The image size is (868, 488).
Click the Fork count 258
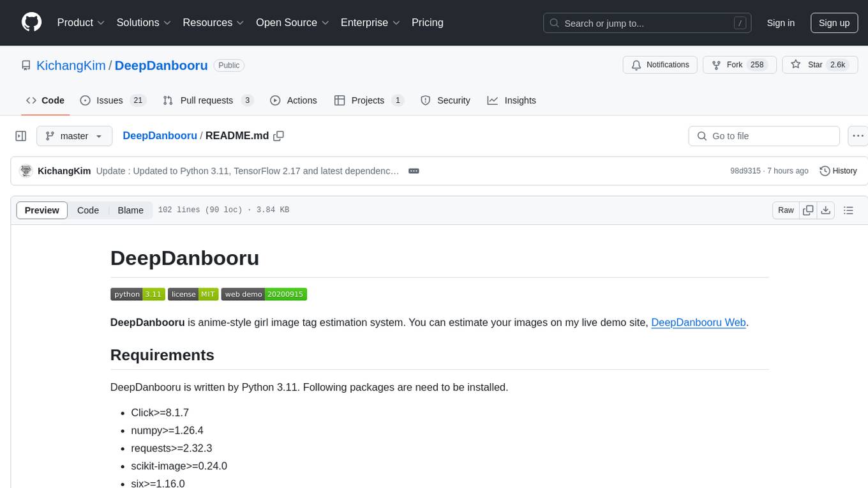[x=757, y=65]
